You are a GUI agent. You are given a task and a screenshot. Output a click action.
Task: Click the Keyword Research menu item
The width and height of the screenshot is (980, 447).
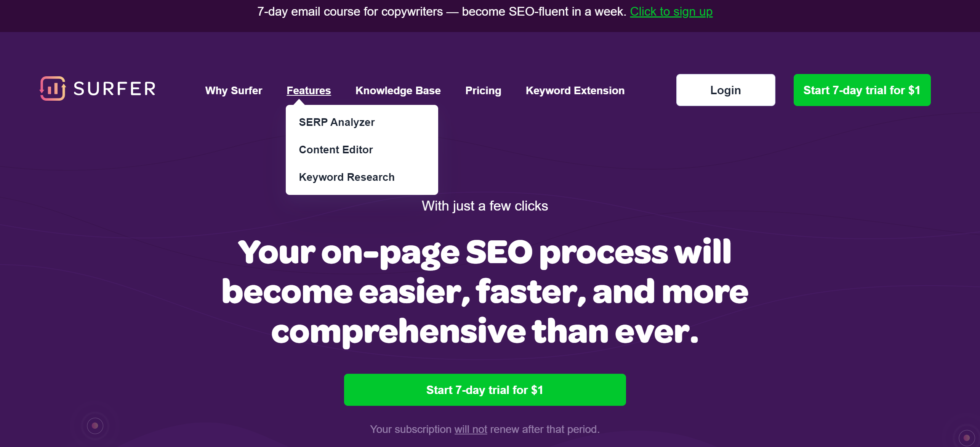coord(346,177)
